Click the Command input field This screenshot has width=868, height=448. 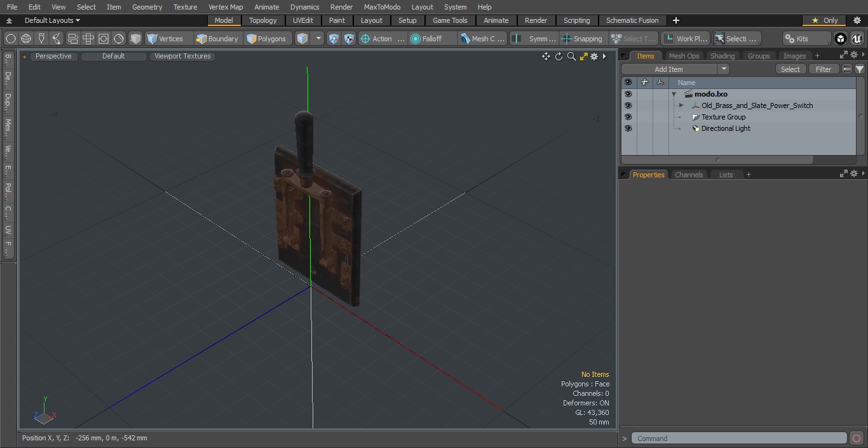point(739,438)
